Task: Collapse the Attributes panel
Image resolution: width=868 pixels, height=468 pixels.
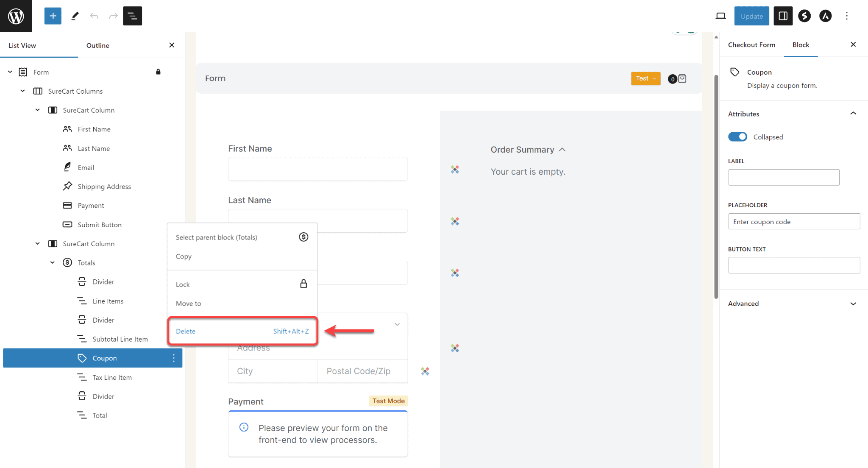Action: [x=853, y=113]
